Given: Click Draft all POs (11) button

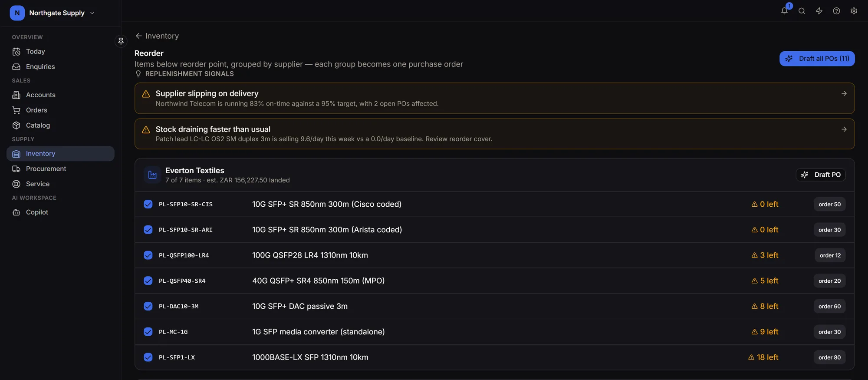Looking at the screenshot, I should pyautogui.click(x=817, y=59).
